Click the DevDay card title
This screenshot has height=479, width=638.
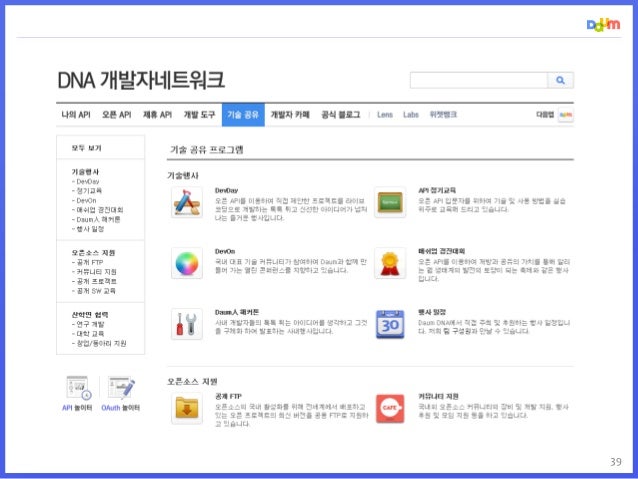[x=227, y=190]
